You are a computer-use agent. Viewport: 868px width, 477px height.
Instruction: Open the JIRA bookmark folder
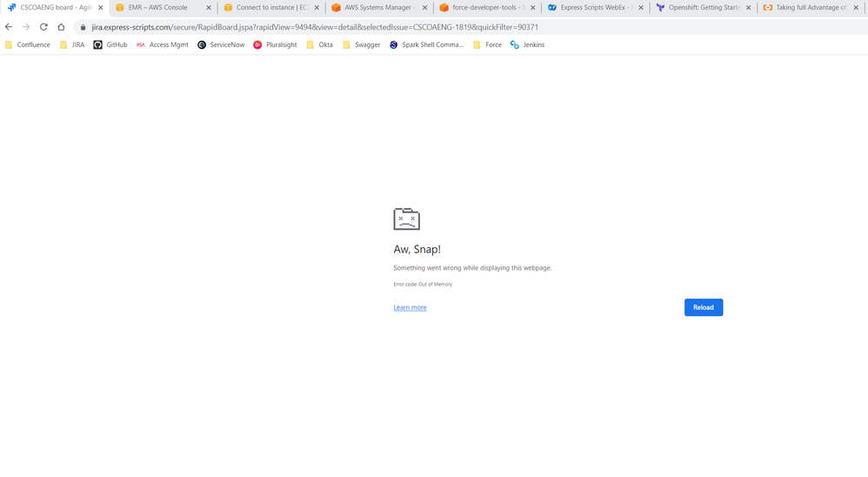click(x=72, y=45)
